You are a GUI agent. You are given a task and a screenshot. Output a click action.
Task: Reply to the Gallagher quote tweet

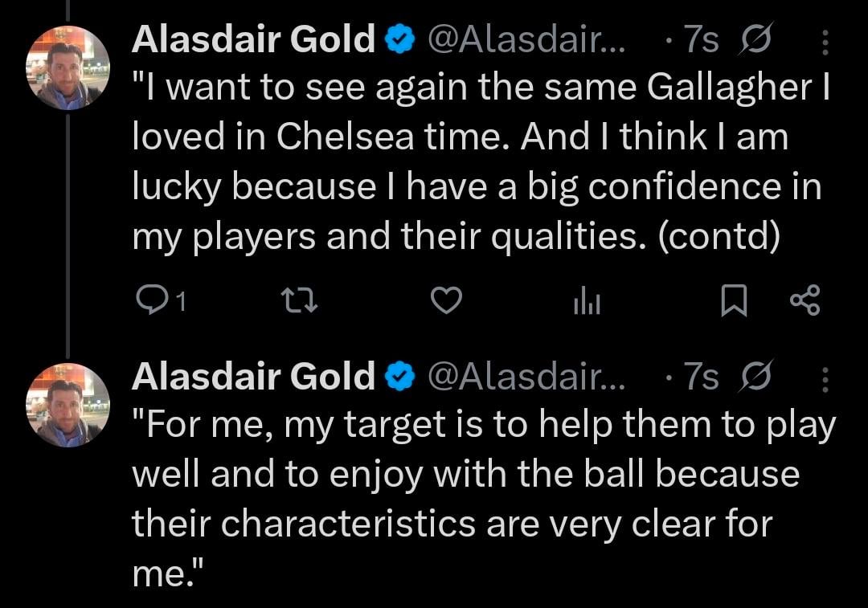click(x=149, y=301)
